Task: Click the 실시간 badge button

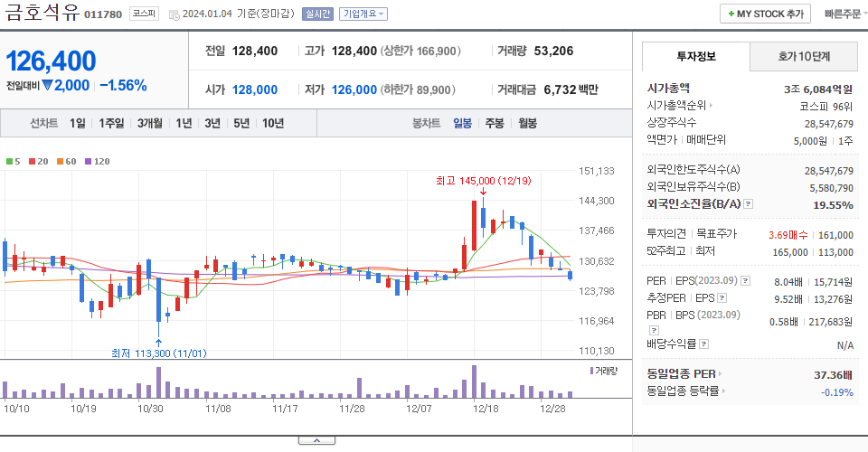Action: tap(317, 14)
